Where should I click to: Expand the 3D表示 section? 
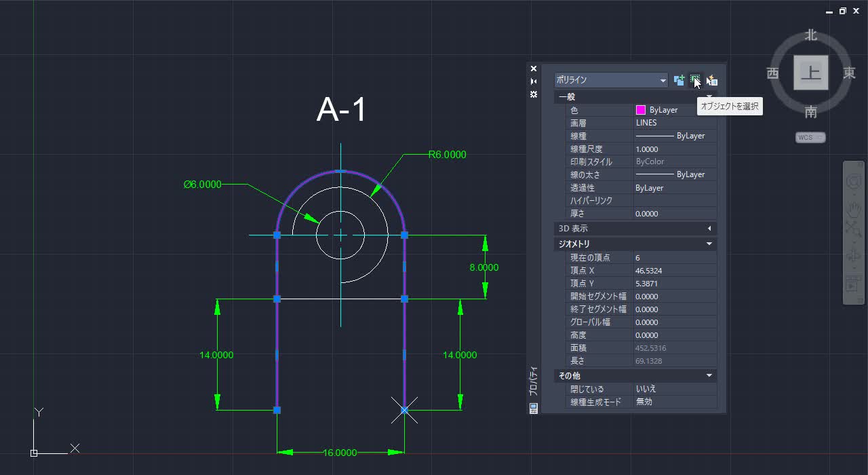(709, 228)
